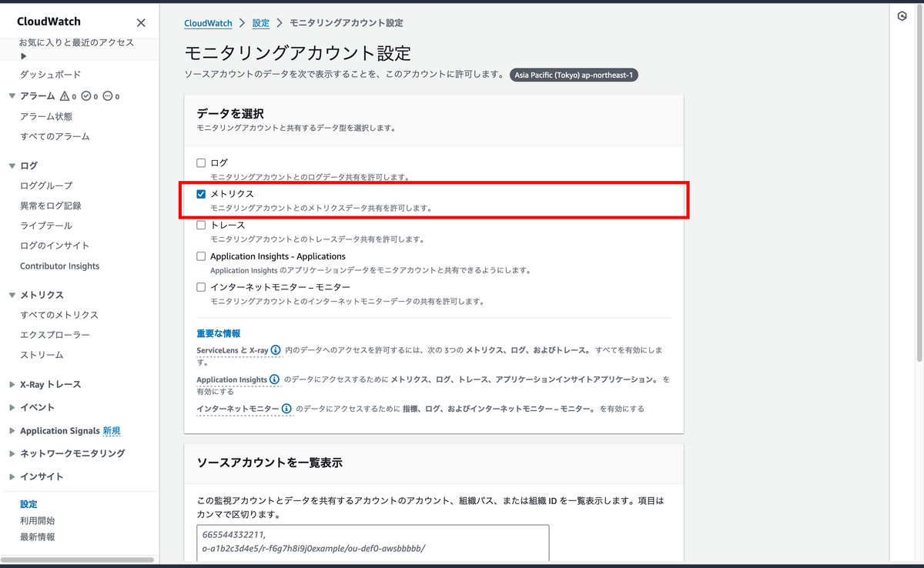This screenshot has height=568, width=924.
Task: Go to 設定 breadcrumb link
Action: [x=261, y=23]
